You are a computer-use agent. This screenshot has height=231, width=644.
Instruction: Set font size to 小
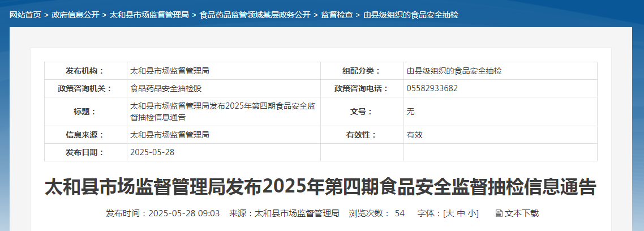click(471, 213)
